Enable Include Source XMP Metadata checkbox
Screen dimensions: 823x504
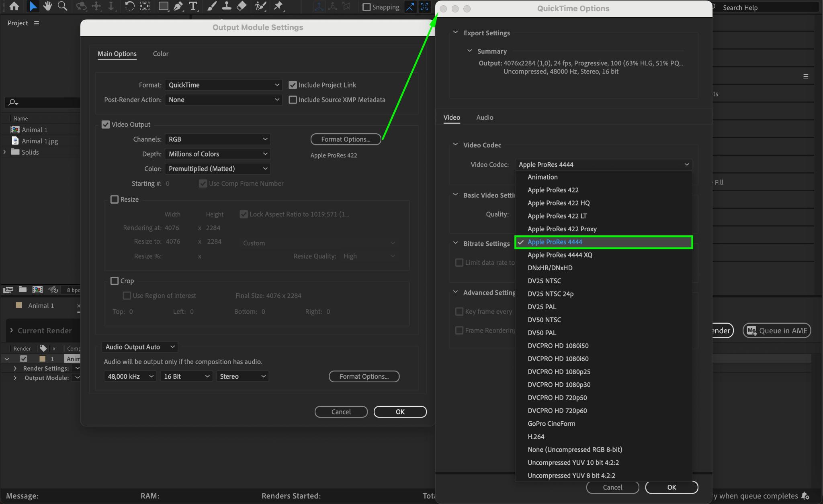(293, 100)
